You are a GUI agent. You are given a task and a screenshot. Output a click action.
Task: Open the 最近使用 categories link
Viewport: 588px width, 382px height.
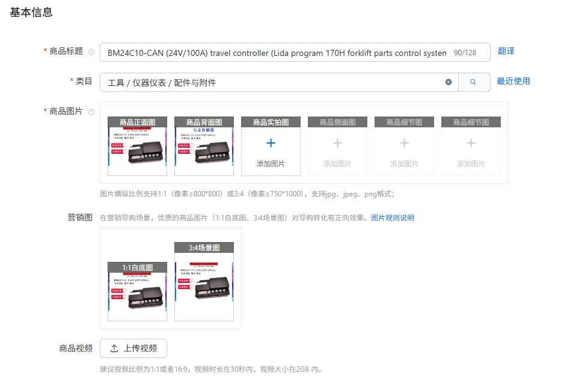tap(513, 81)
